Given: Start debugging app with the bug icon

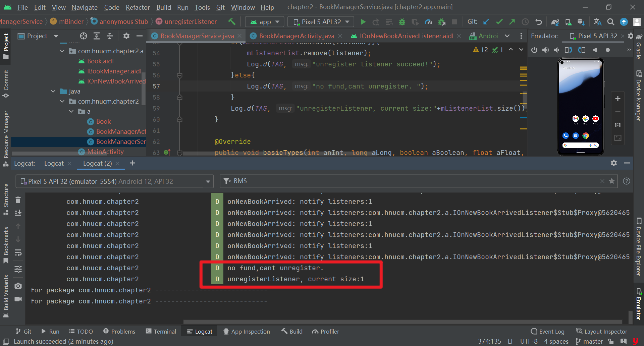Looking at the screenshot, I should tap(402, 22).
